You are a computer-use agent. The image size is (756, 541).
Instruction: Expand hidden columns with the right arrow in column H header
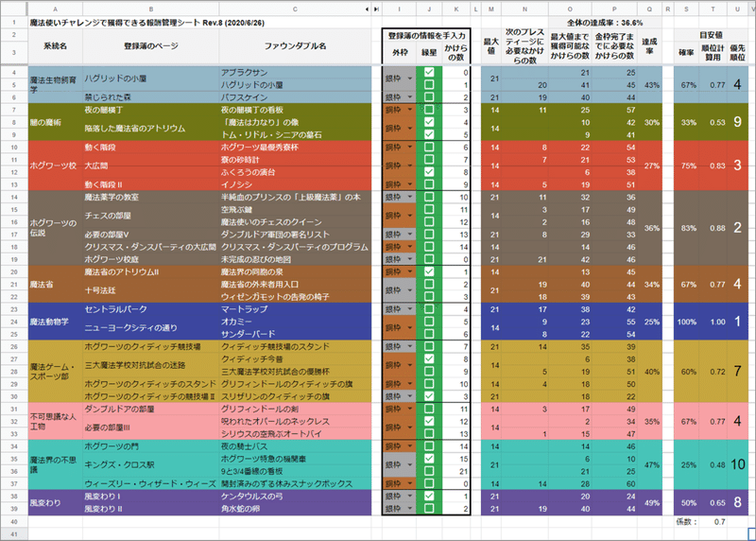point(376,9)
